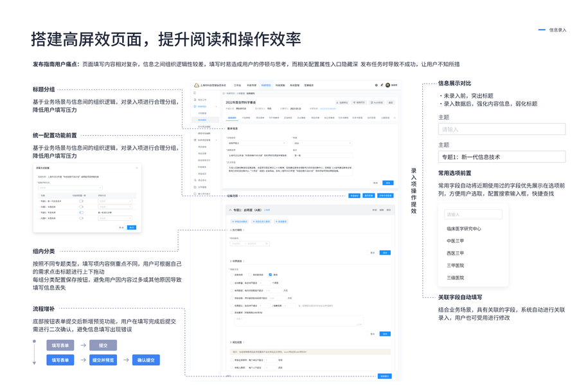Click the 确认提交 flow button

(146, 360)
